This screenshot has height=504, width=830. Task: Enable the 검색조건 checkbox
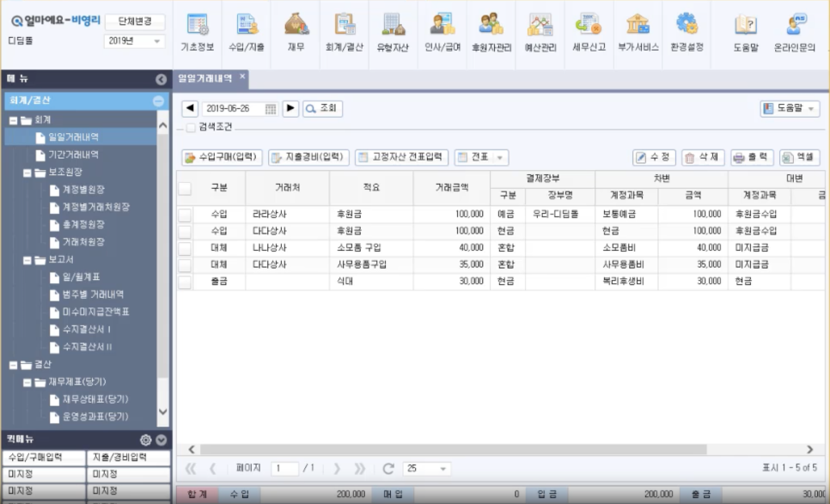click(191, 127)
